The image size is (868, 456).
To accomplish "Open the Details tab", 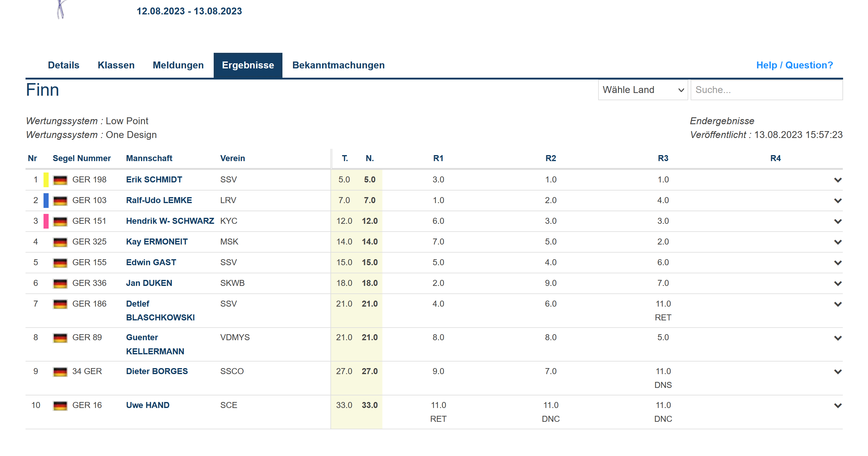I will pos(63,65).
